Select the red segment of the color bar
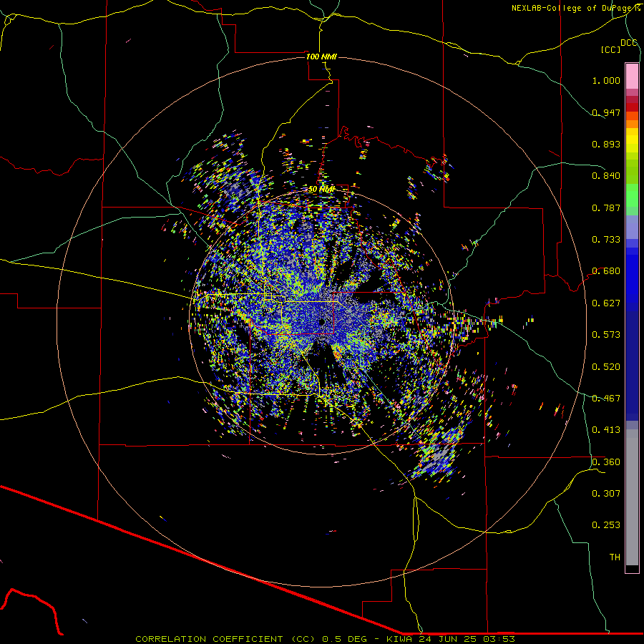644x644 pixels. (x=632, y=107)
